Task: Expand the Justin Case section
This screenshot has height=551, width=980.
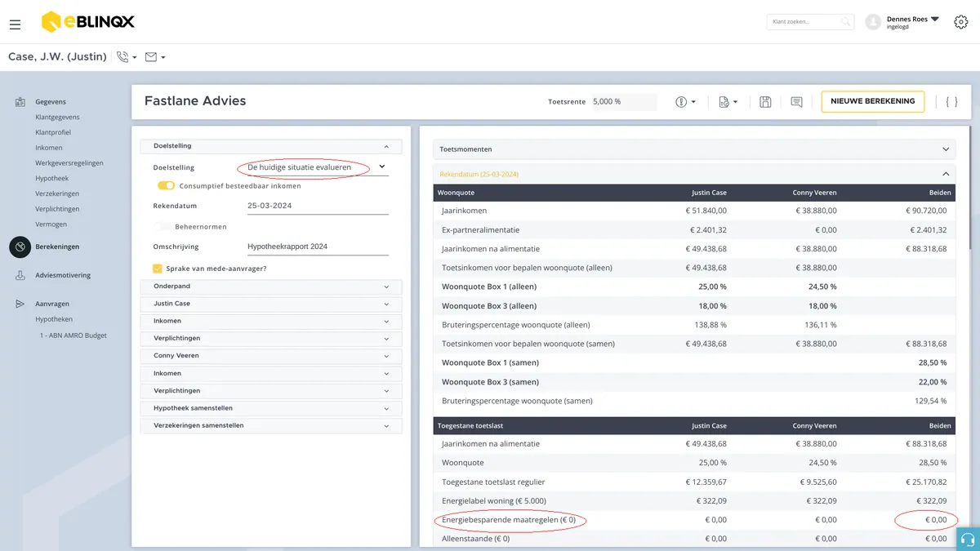Action: click(x=271, y=304)
